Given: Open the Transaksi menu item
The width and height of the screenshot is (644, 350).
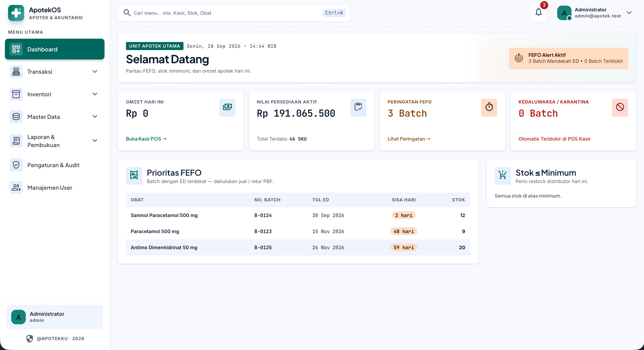Looking at the screenshot, I should tap(55, 72).
